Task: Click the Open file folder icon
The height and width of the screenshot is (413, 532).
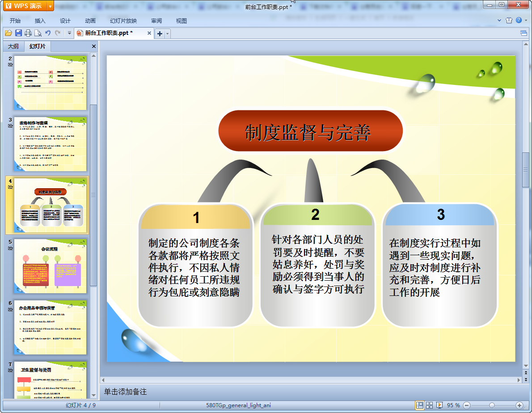Action: tap(8, 33)
